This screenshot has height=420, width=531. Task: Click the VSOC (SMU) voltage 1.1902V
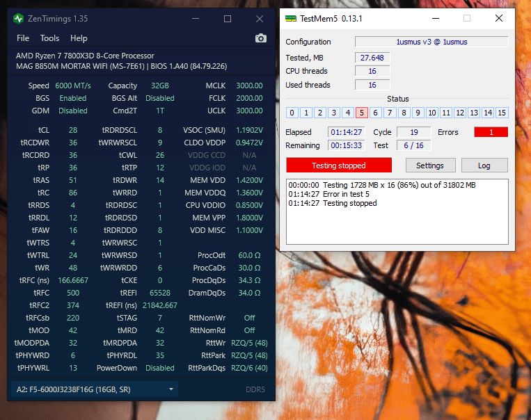click(x=249, y=130)
